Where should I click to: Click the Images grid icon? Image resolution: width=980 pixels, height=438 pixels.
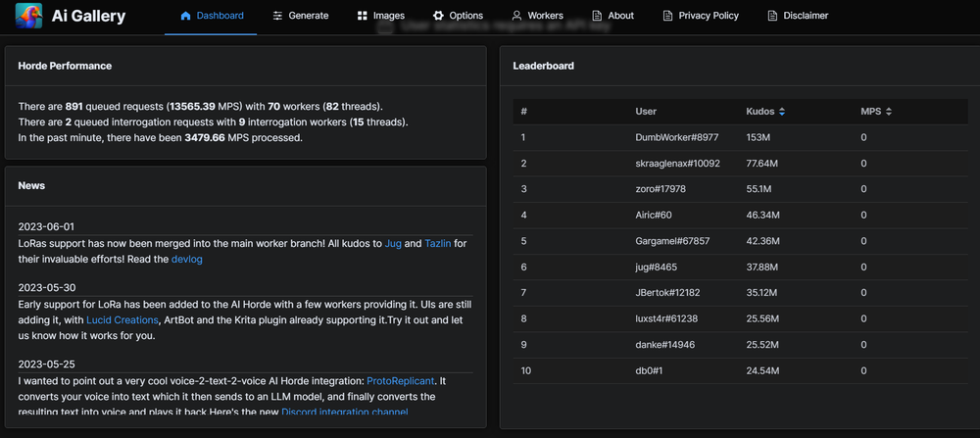[363, 16]
